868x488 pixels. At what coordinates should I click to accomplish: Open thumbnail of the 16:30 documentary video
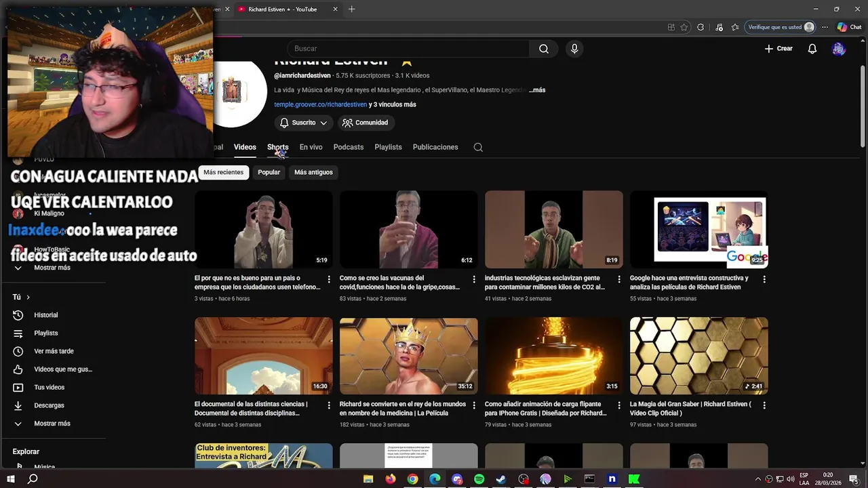(263, 356)
